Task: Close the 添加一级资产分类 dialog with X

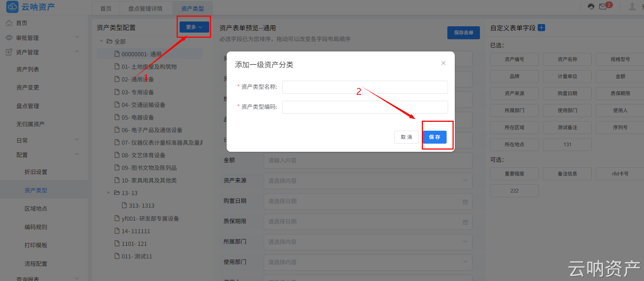Action: 443,63
